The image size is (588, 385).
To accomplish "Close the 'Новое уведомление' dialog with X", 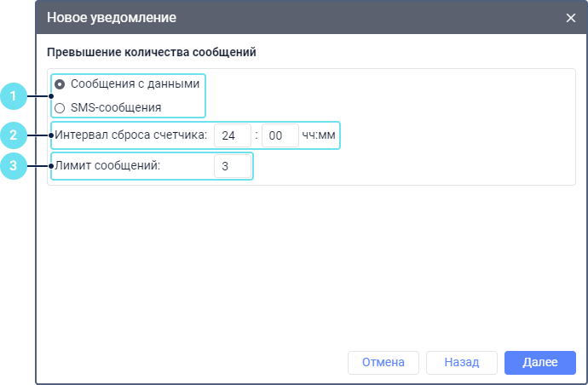I will pyautogui.click(x=571, y=18).
